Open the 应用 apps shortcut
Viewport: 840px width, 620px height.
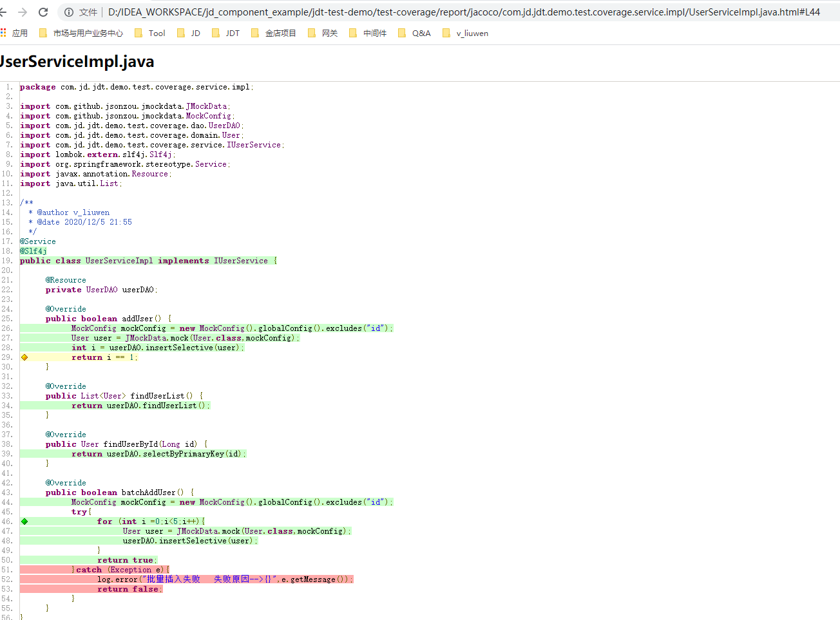pyautogui.click(x=14, y=33)
